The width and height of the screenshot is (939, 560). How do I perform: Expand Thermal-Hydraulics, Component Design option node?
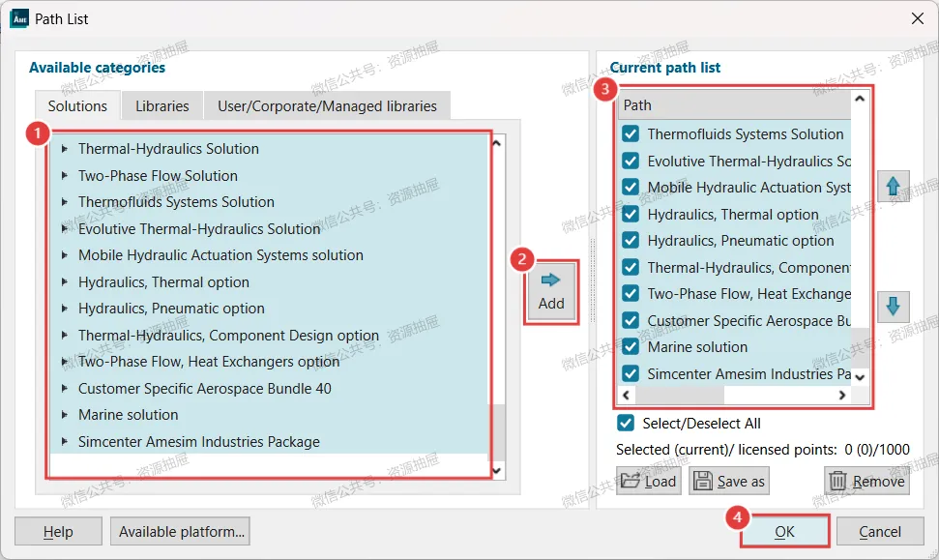point(64,335)
